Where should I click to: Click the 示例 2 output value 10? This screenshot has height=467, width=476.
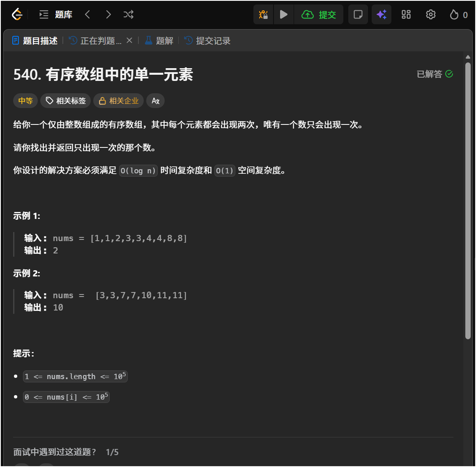pos(58,307)
